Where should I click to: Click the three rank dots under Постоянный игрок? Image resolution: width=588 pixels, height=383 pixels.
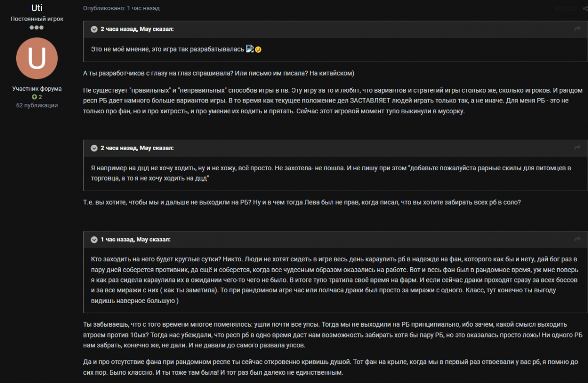click(x=37, y=27)
